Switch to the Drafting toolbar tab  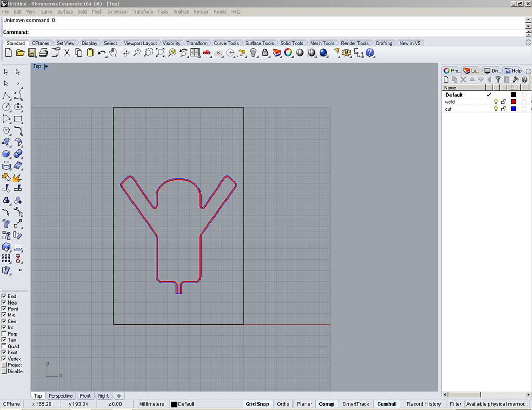coord(384,43)
